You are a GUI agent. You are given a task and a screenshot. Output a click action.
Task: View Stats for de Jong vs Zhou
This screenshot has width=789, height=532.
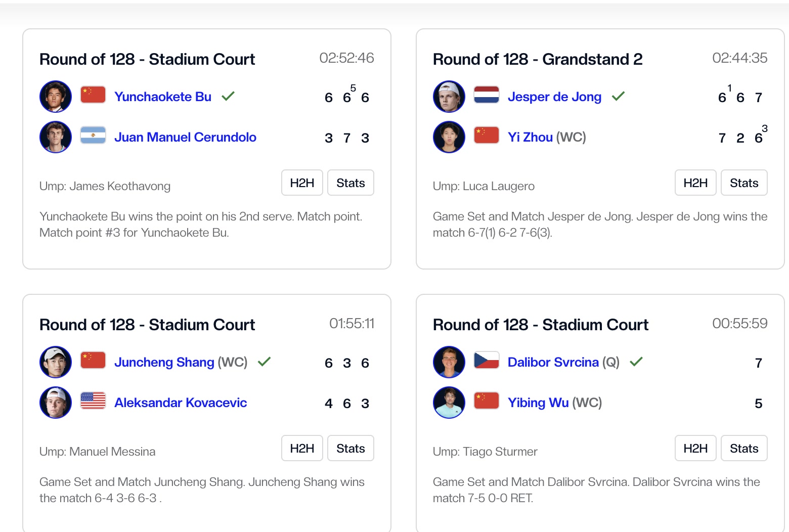coord(744,183)
